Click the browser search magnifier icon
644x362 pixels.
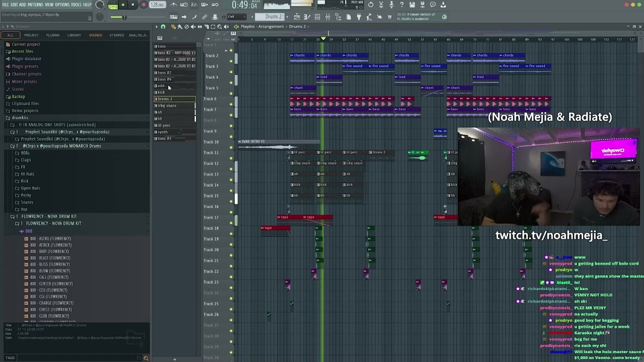[x=146, y=358]
